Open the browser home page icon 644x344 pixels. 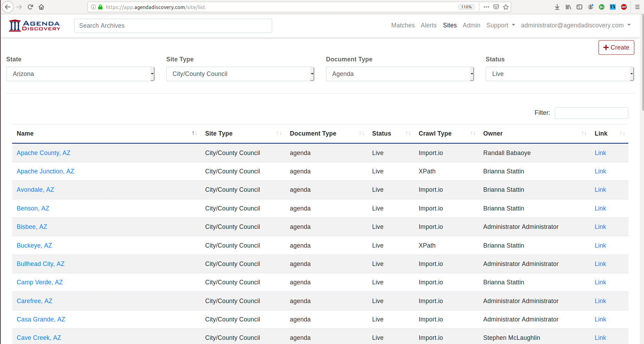point(41,7)
